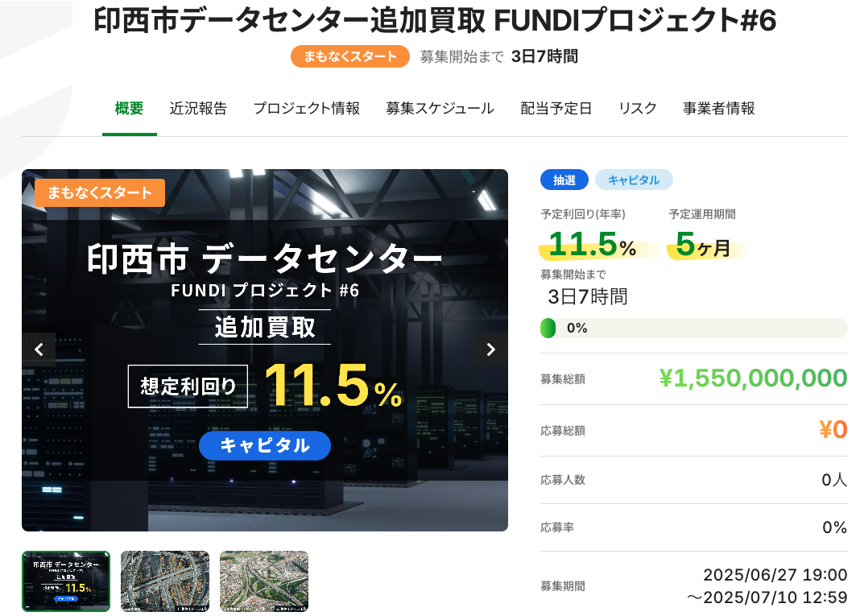Click the 追加買取 text on the banner
Screen dimensions: 860x616
[x=265, y=328]
